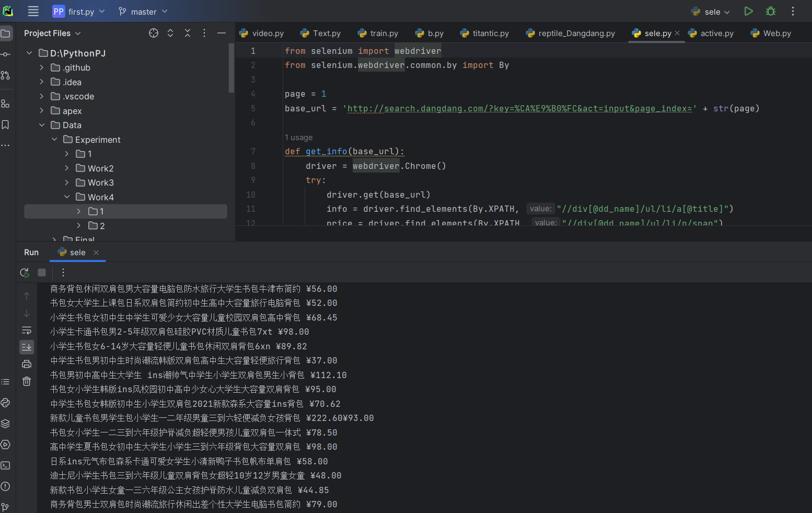Open the Commit tool window

coord(6,54)
